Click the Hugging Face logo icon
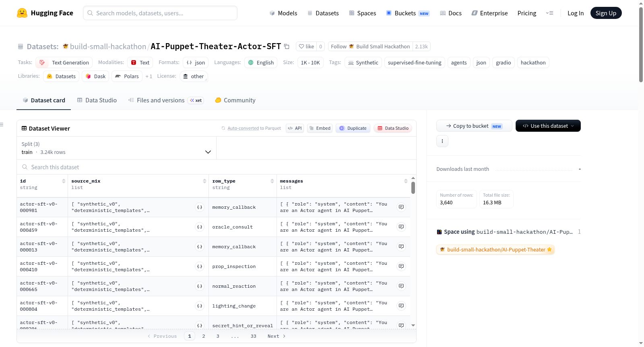This screenshot has width=644, height=347. 22,13
